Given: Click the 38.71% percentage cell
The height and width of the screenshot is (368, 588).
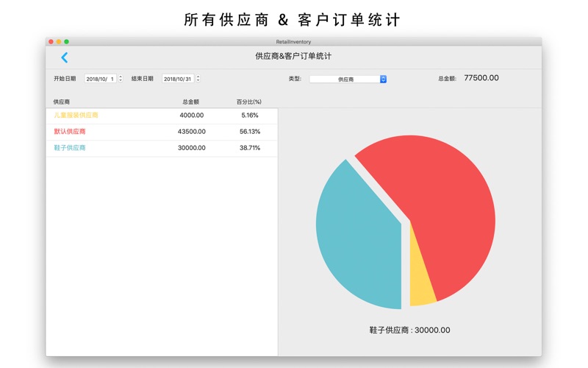Looking at the screenshot, I should pyautogui.click(x=249, y=148).
